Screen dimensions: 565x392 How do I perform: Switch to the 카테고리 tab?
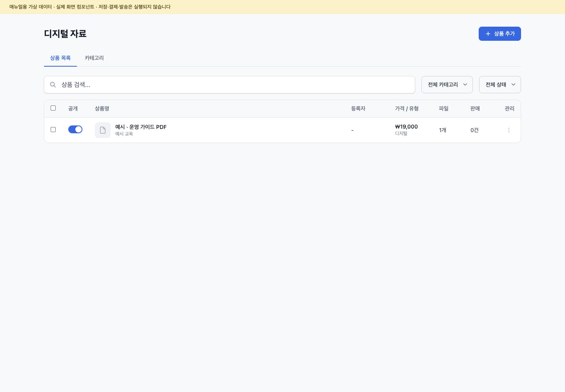(x=94, y=58)
